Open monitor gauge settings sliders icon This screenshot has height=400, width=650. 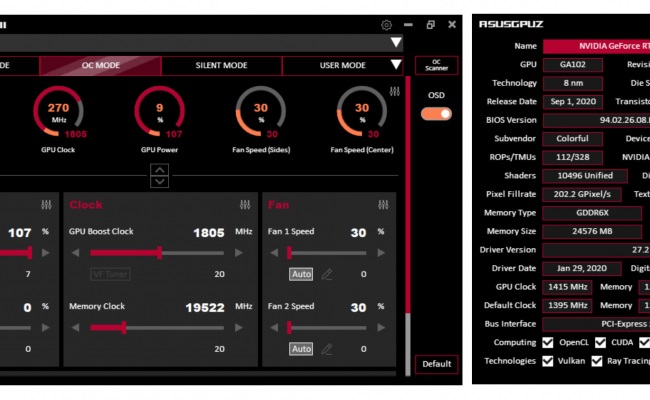point(395,92)
